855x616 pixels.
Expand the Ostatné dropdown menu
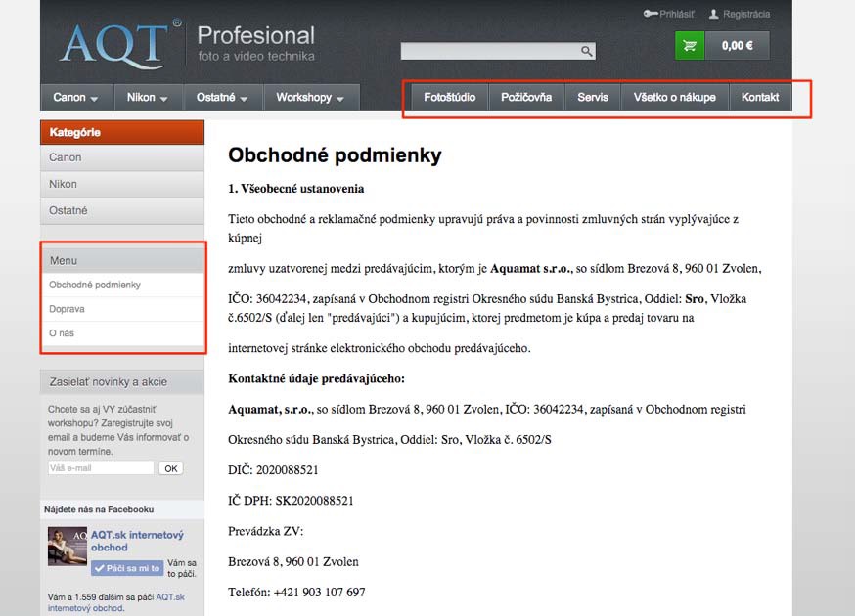[222, 98]
